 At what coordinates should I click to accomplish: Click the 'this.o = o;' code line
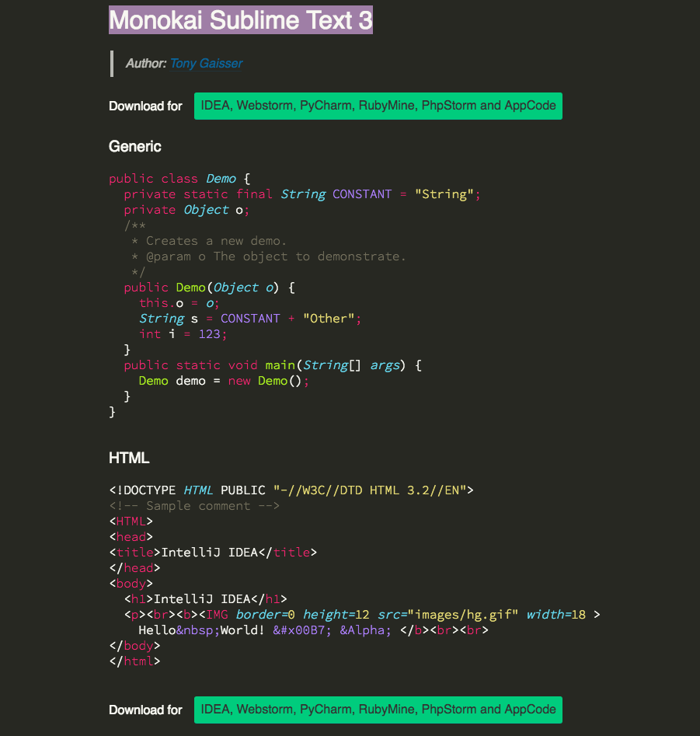tap(179, 303)
